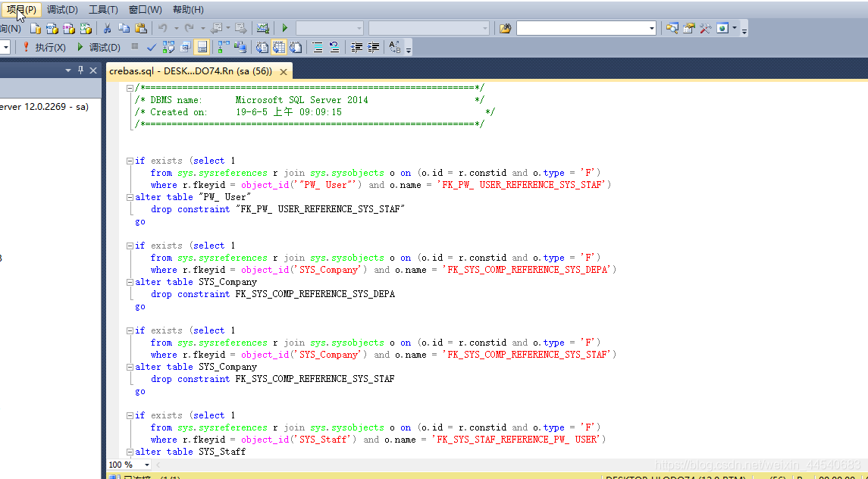Click the Find in Files icon
Image resolution: width=868 pixels, height=479 pixels.
[x=505, y=28]
